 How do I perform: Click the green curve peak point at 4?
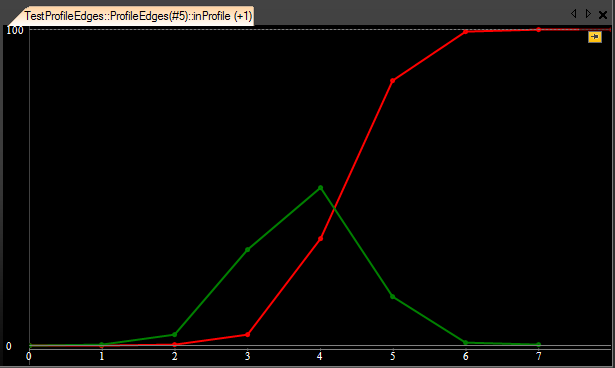pos(320,188)
